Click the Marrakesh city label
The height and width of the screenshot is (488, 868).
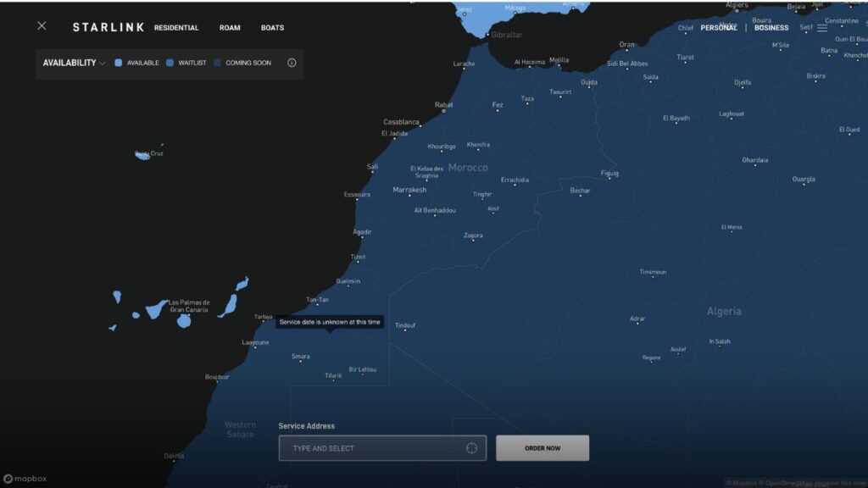pos(409,190)
